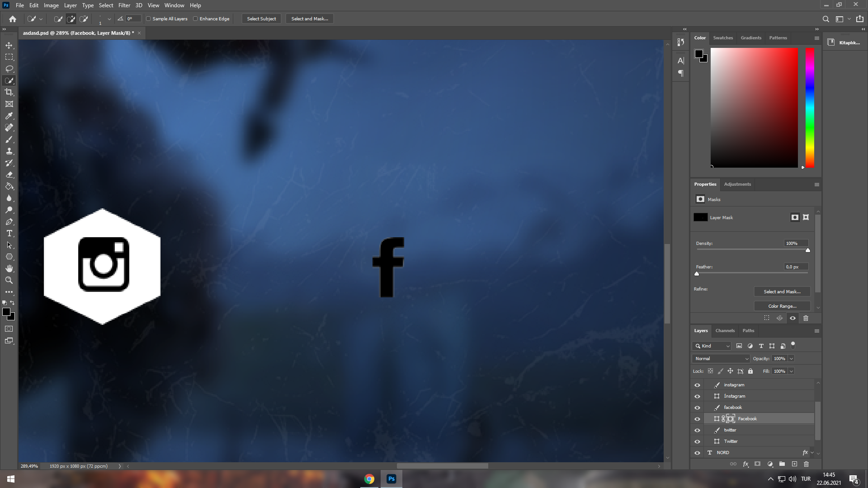Select the Clone Stamp tool

[x=9, y=151]
